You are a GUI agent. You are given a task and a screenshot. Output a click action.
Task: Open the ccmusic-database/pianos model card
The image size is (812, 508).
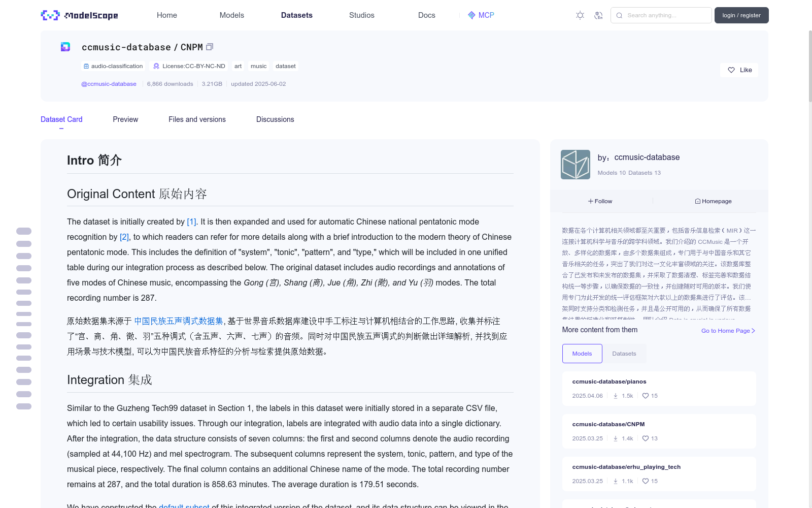(659, 389)
